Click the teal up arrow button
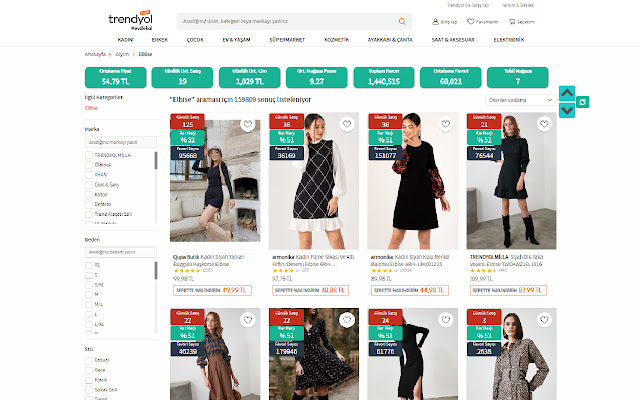Screen dimensions: 640x400 [567, 93]
